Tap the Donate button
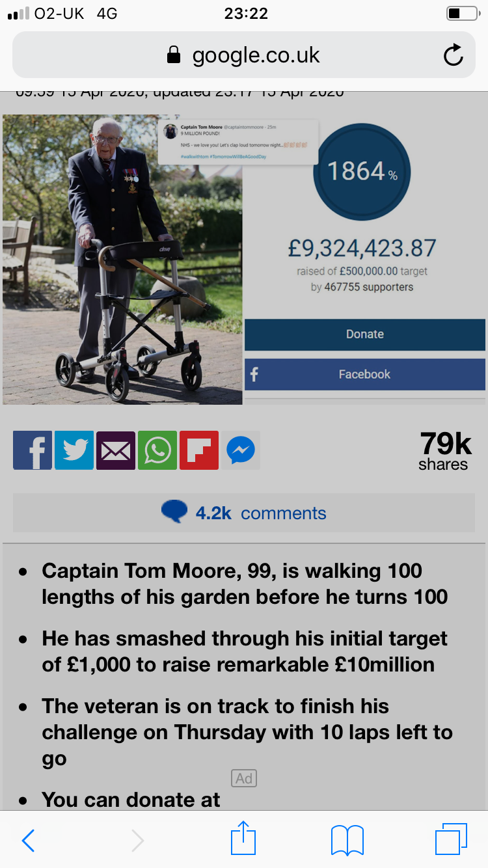 point(365,334)
